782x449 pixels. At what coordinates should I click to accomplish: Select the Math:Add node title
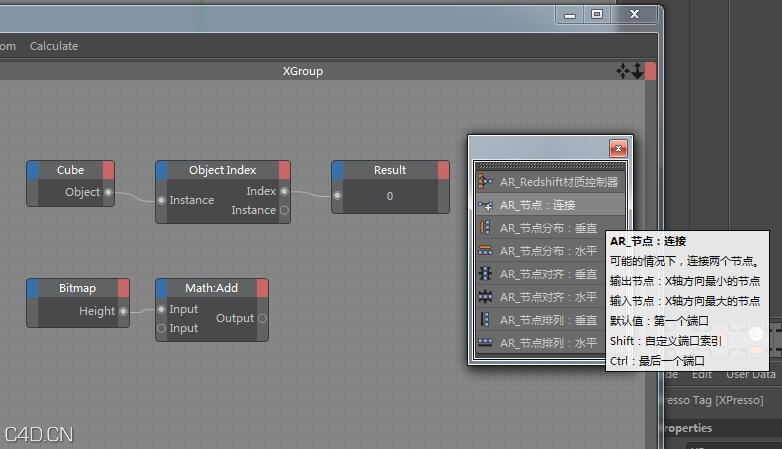pyautogui.click(x=211, y=288)
